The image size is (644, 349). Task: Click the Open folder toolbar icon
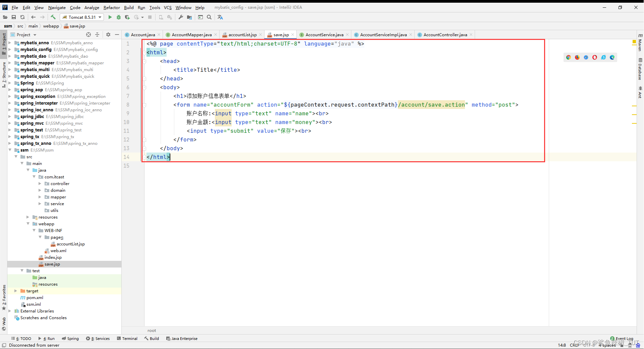pos(5,17)
